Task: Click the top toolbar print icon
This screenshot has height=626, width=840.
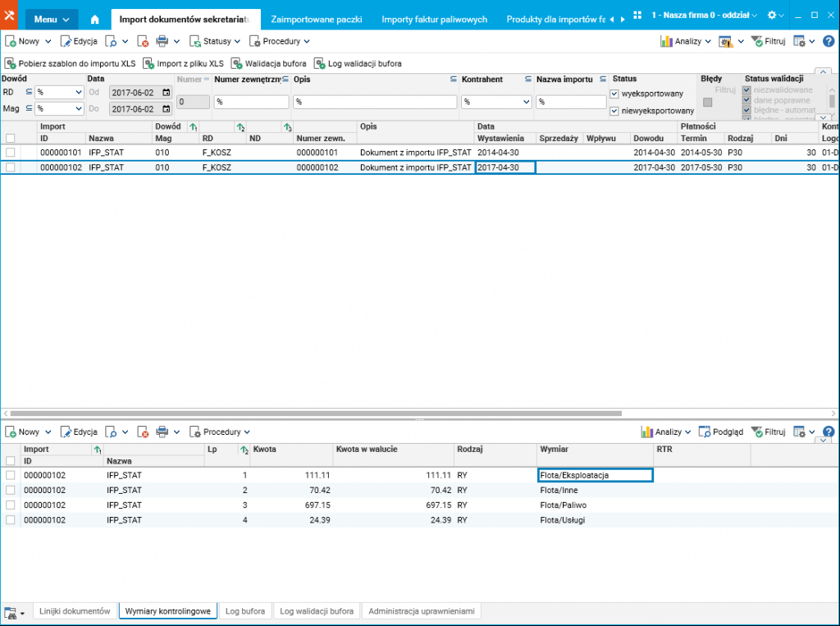Action: click(162, 41)
